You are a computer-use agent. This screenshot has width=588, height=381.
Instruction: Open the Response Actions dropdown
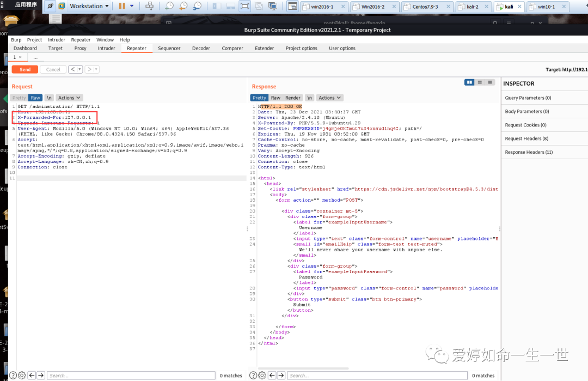tap(329, 98)
